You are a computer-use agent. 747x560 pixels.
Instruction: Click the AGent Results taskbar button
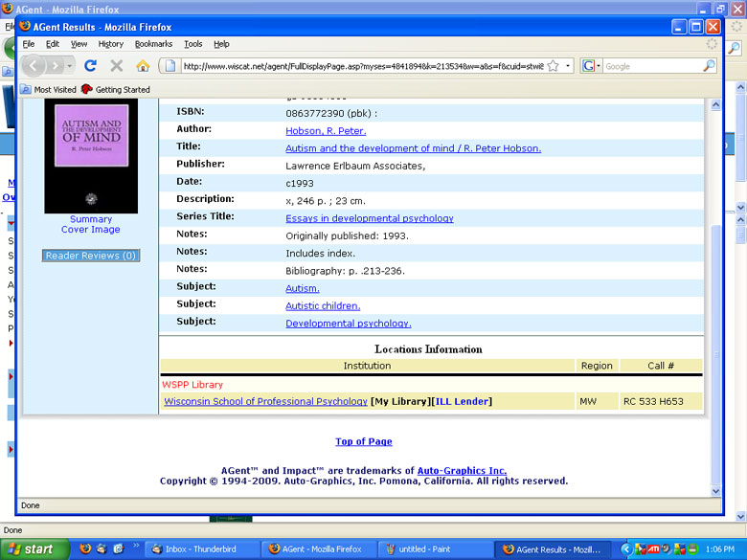[555, 549]
